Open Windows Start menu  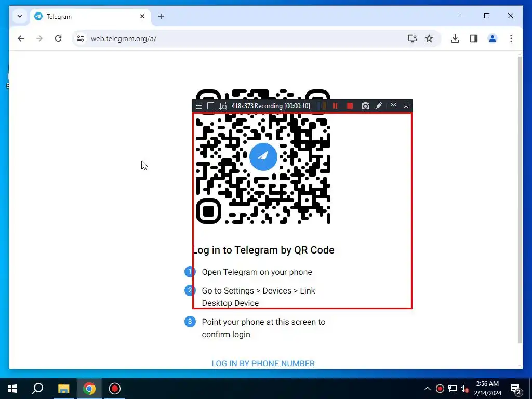point(12,389)
